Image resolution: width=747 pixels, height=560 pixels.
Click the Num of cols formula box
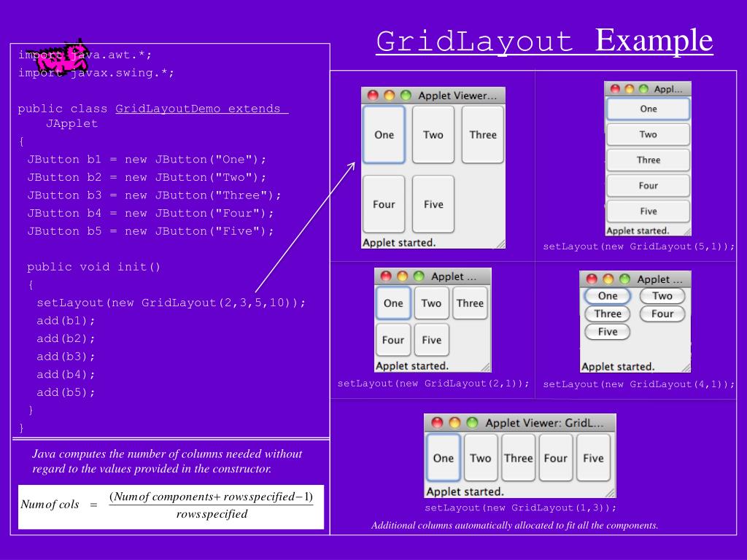[171, 507]
